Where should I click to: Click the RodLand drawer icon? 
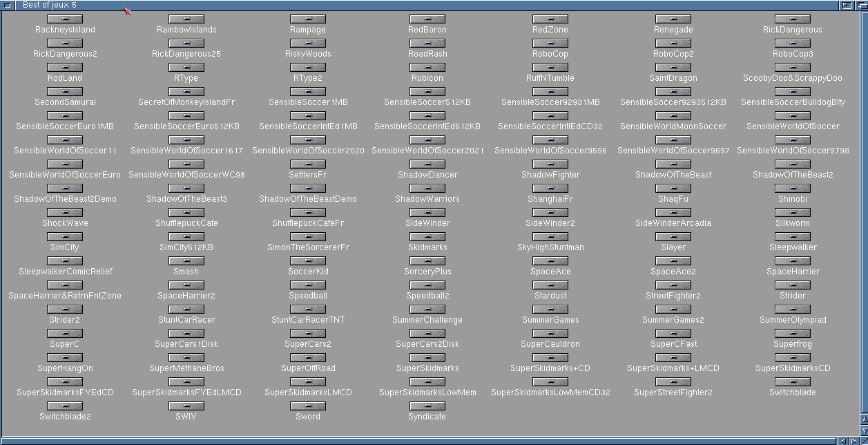pyautogui.click(x=65, y=68)
